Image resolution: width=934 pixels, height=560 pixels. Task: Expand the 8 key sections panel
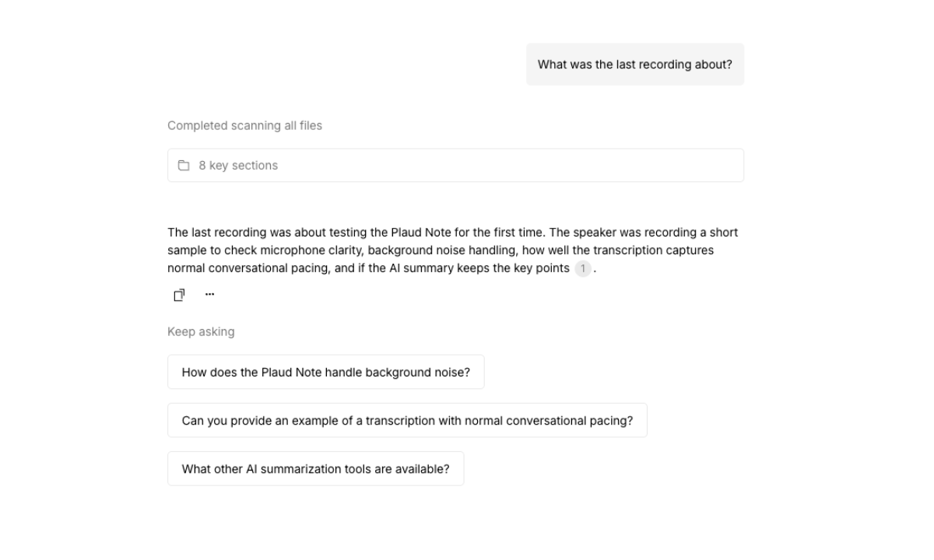click(x=455, y=166)
